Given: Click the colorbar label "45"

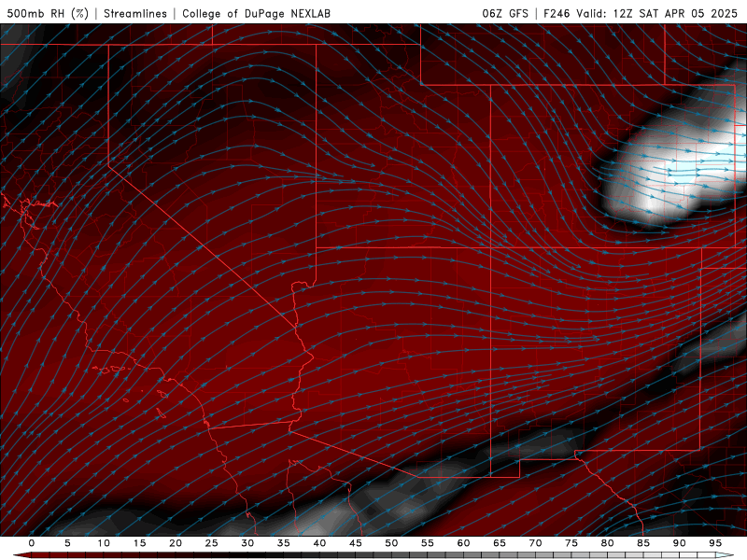Looking at the screenshot, I should pos(356,543).
